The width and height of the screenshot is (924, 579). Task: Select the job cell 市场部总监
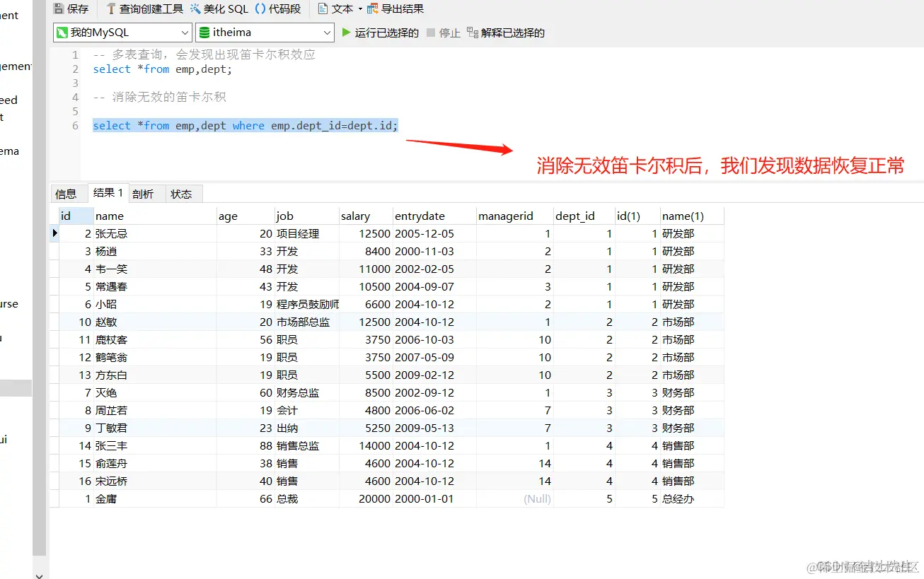point(307,322)
